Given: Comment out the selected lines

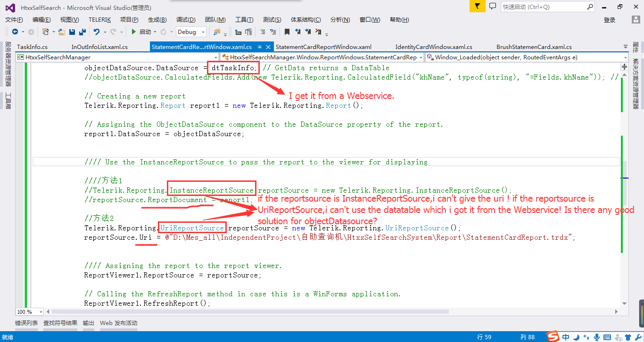Looking at the screenshot, I should click(x=263, y=32).
